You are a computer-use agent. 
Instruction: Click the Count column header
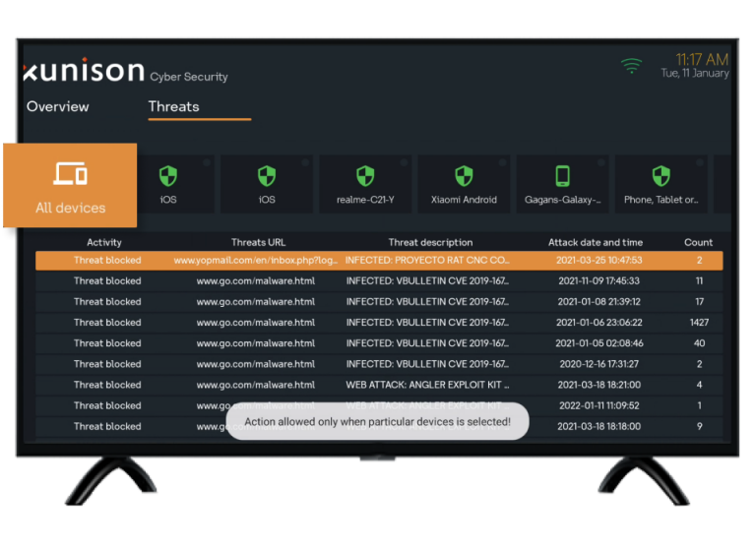(x=698, y=242)
